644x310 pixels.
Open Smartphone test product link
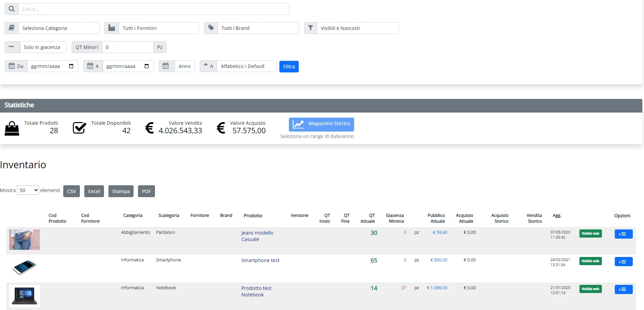[x=260, y=260]
